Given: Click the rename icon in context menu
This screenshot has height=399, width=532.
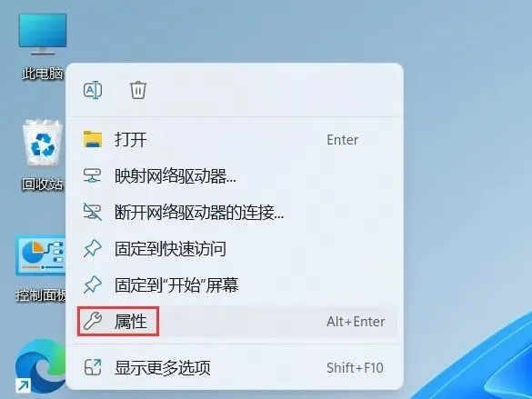Looking at the screenshot, I should tap(93, 90).
